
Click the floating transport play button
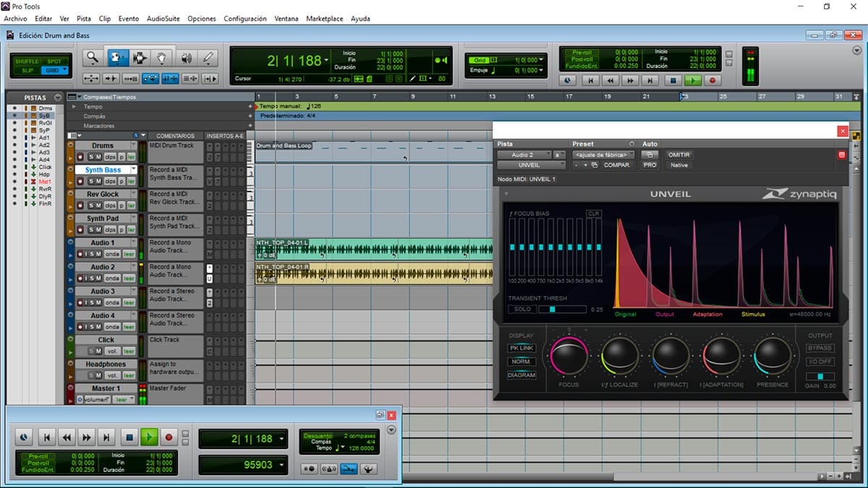(149, 437)
